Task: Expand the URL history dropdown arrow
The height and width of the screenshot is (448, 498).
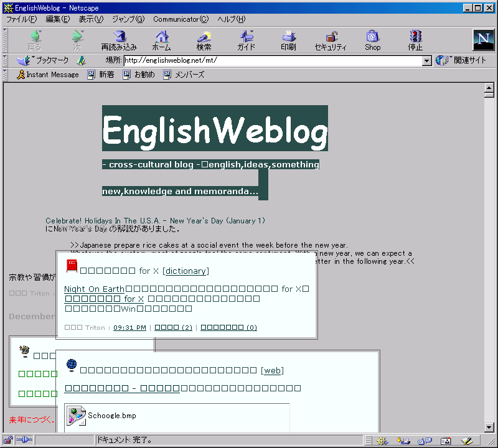Action: tap(427, 60)
